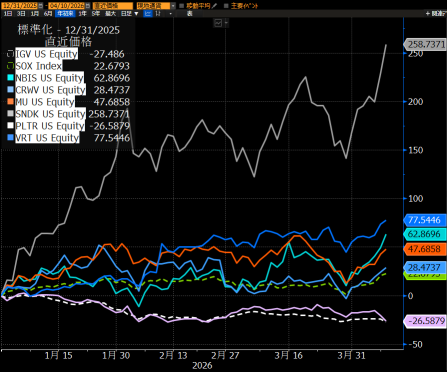Select the bar chart type icon
Screen dimensions: 447x372
[158, 13]
